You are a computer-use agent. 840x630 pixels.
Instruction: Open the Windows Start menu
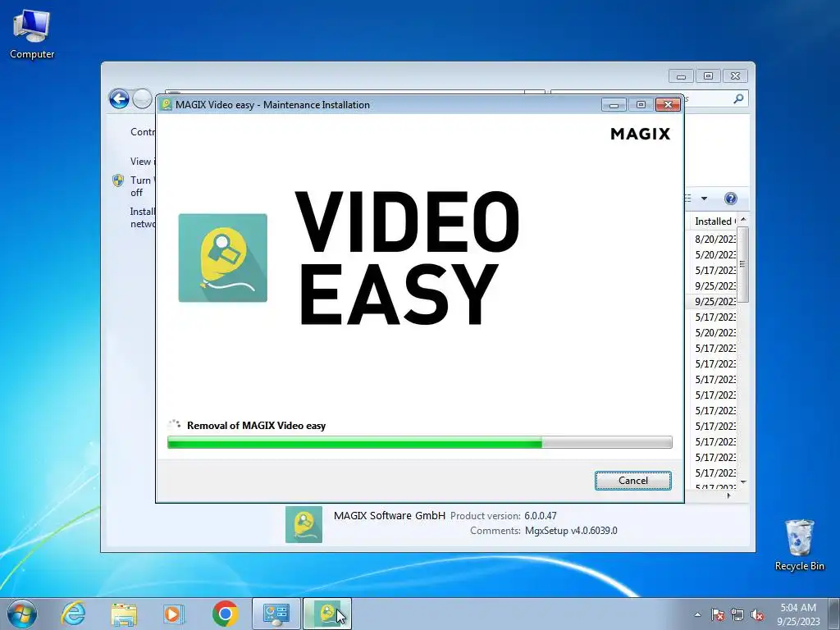pyautogui.click(x=22, y=614)
